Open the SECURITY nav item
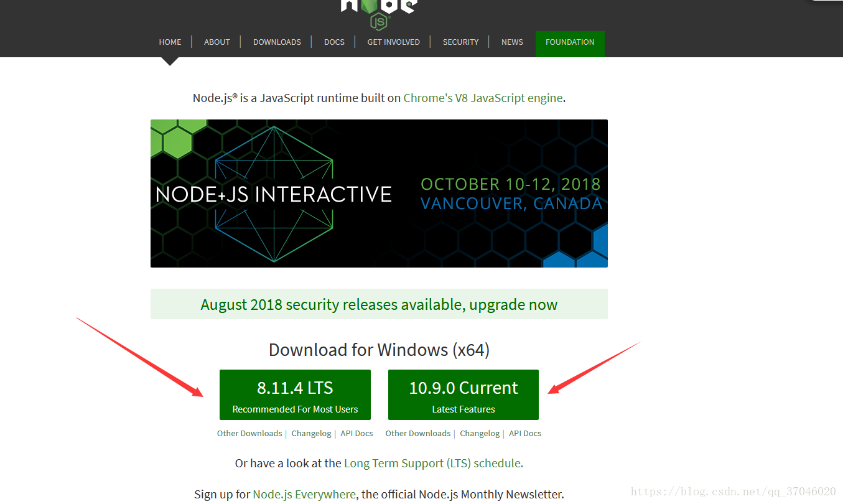This screenshot has height=504, width=843. [x=460, y=42]
